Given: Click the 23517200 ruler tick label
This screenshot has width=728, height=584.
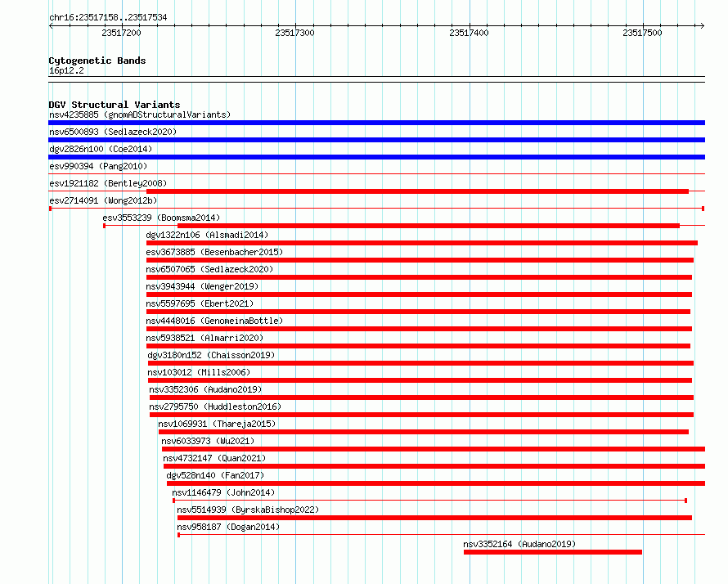Looking at the screenshot, I should [121, 33].
